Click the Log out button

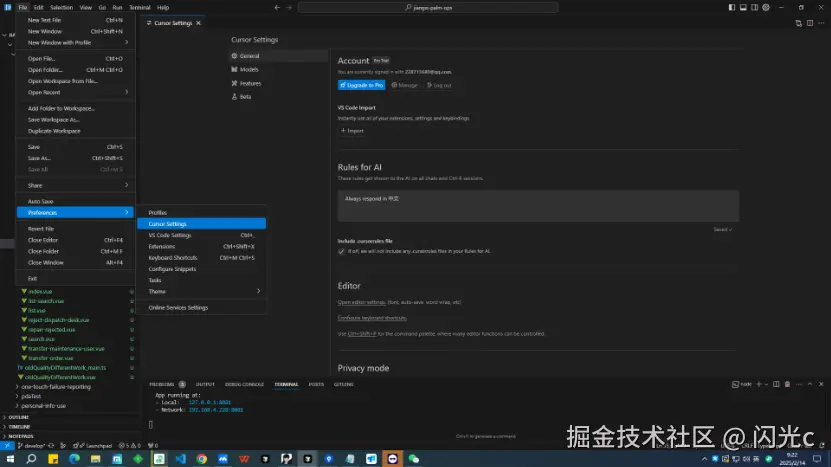tap(439, 85)
